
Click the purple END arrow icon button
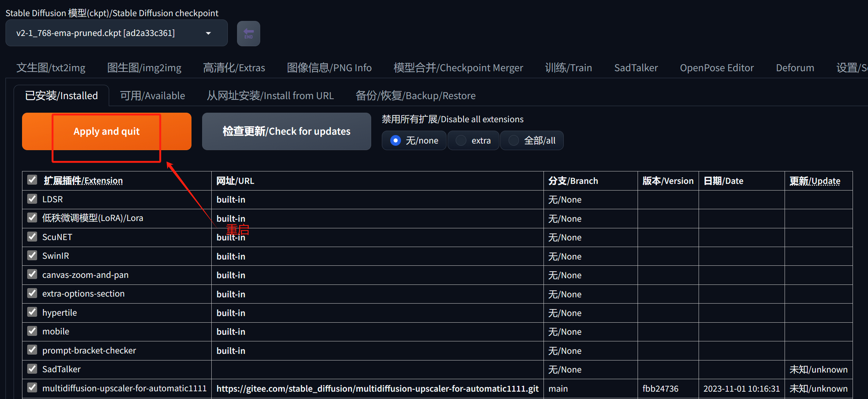point(248,33)
